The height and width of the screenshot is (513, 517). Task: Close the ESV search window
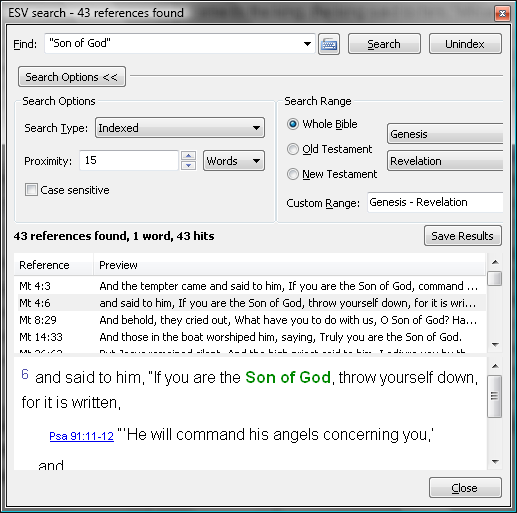[x=502, y=14]
